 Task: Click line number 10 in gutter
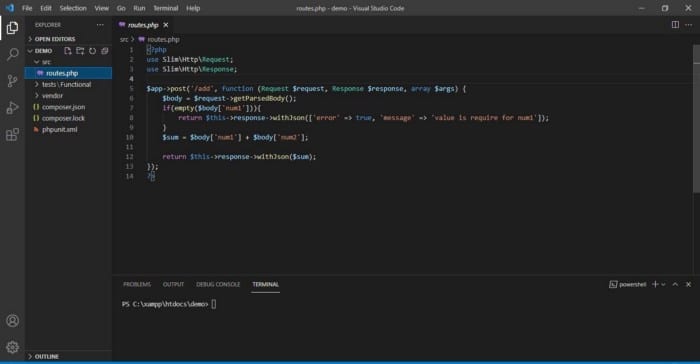pos(129,137)
